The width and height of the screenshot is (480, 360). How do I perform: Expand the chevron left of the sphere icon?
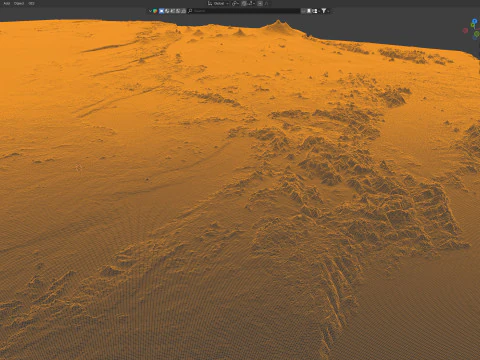[150, 11]
